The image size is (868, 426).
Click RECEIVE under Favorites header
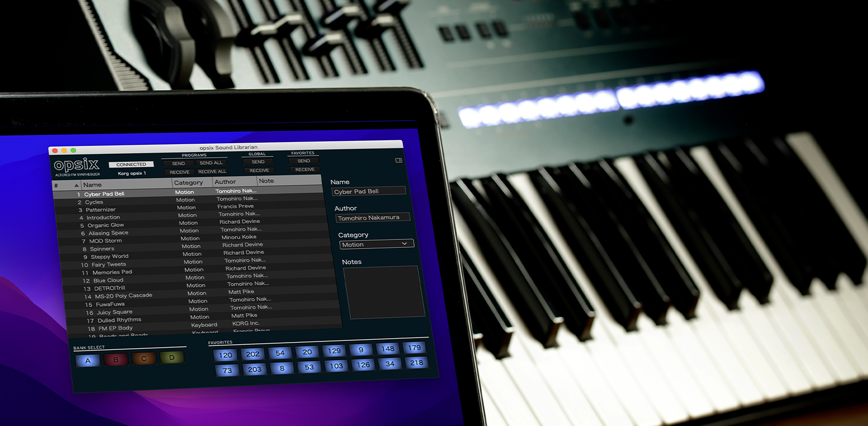[x=305, y=169]
